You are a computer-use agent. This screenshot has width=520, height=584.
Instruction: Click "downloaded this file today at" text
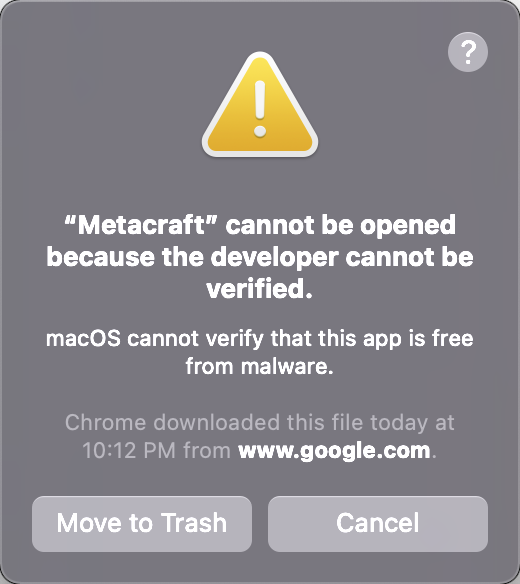pyautogui.click(x=304, y=423)
